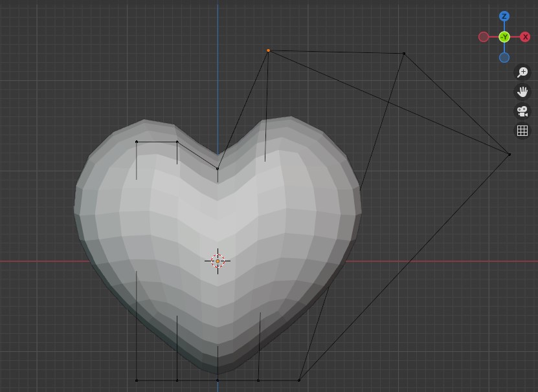The height and width of the screenshot is (392, 538).
Task: Switch orthographic/perspective with grid button
Action: (x=522, y=131)
